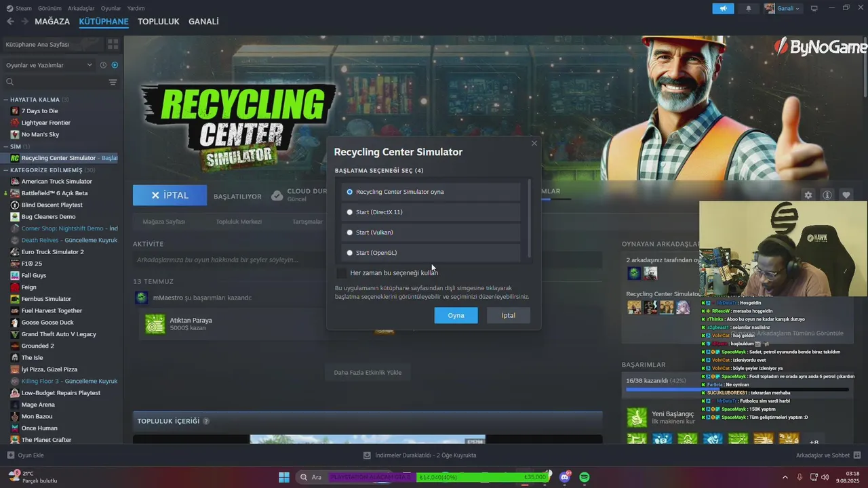Image resolution: width=868 pixels, height=488 pixels.
Task: Click Daha Fazla Etkinlik Yükle button
Action: click(368, 372)
